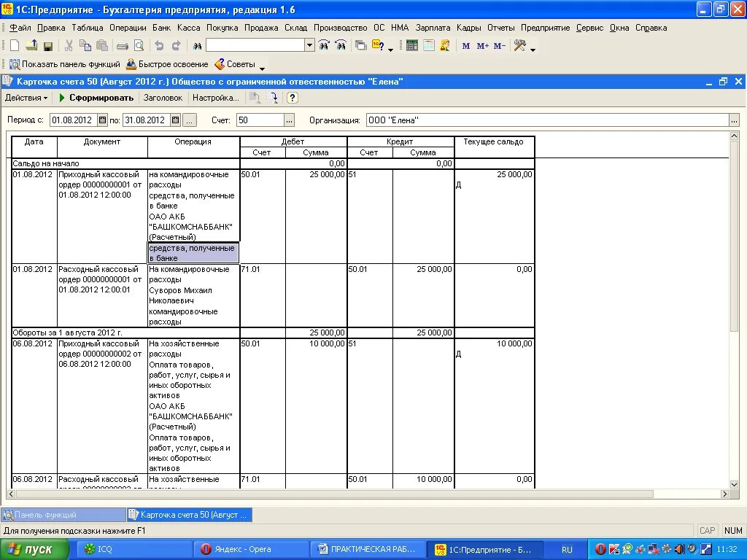747x560 pixels.
Task: Click the Cut scissors icon
Action: [69, 46]
